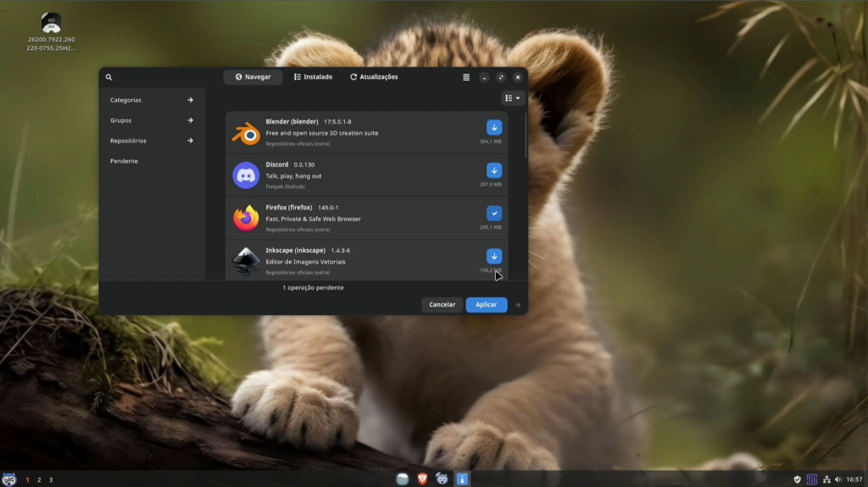
Task: Open the hamburger menu icon
Action: click(x=466, y=77)
